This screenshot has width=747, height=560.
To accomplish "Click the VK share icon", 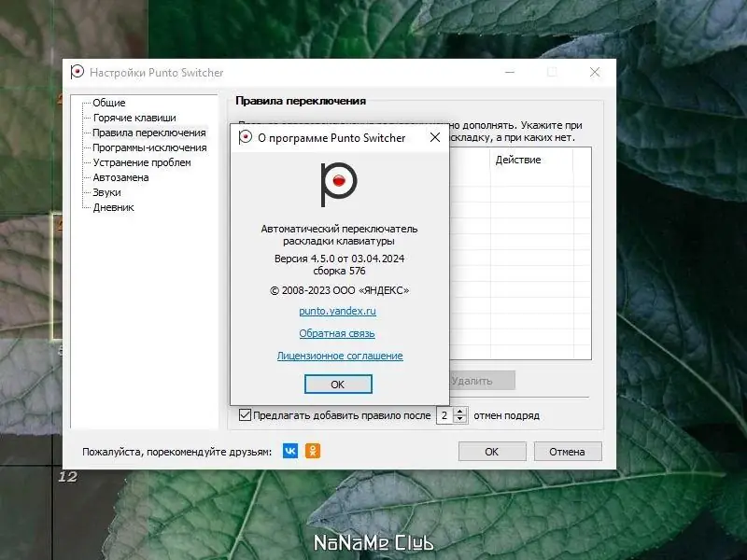I will [290, 451].
